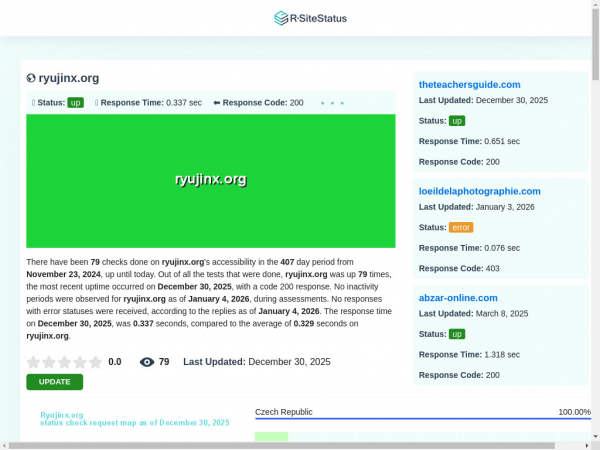Image resolution: width=600 pixels, height=450 pixels.
Task: Click the third rating star
Action: click(x=64, y=362)
